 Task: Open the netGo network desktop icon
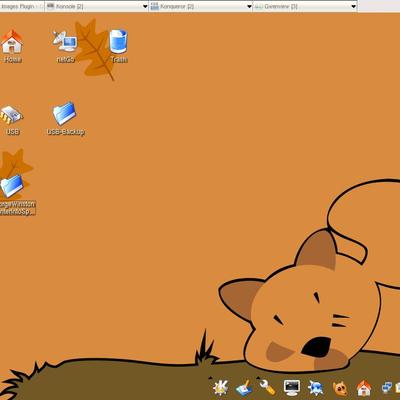click(65, 41)
